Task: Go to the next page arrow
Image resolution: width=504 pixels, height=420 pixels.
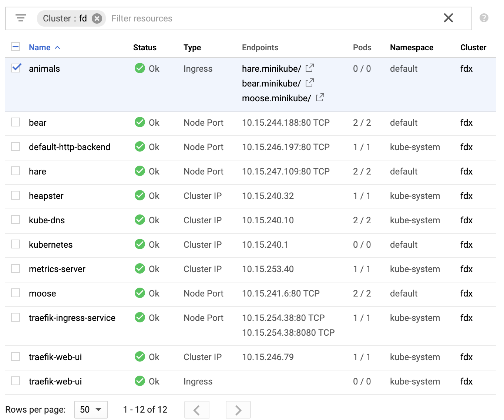Action: coord(238,410)
